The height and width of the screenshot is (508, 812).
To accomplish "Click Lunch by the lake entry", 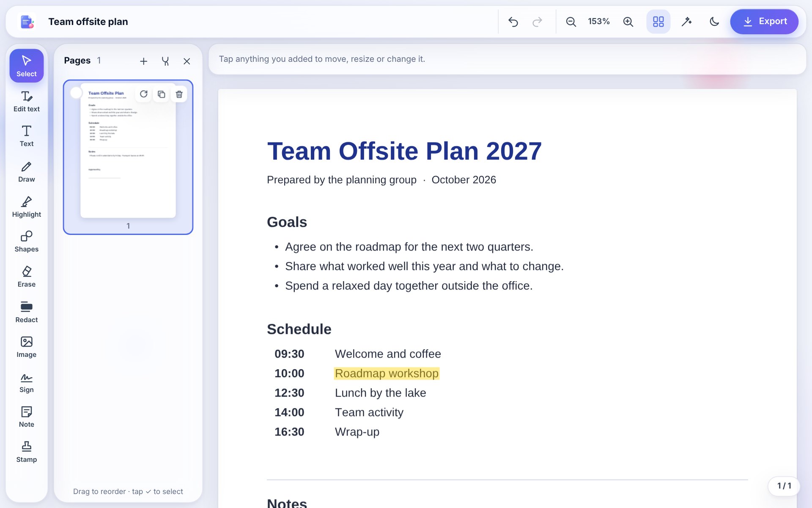I will (x=380, y=393).
